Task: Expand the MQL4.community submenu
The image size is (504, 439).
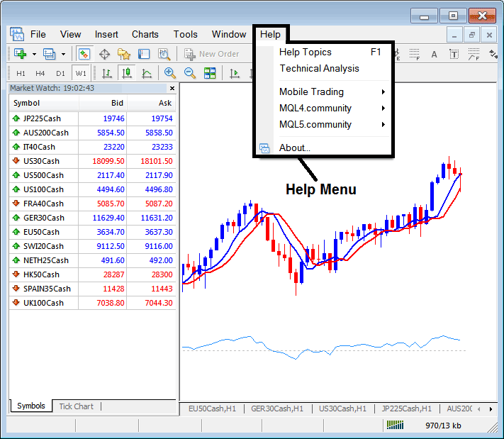Action: pyautogui.click(x=325, y=109)
